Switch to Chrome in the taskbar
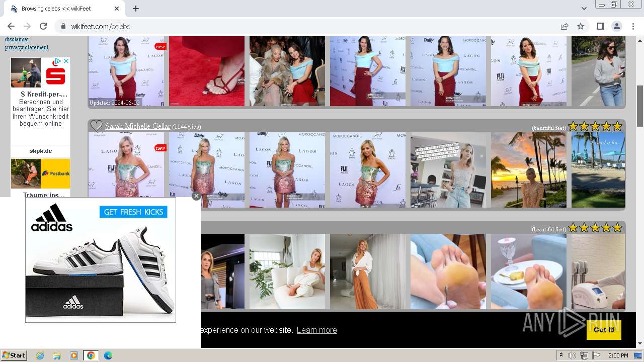644x362 pixels. (x=91, y=355)
